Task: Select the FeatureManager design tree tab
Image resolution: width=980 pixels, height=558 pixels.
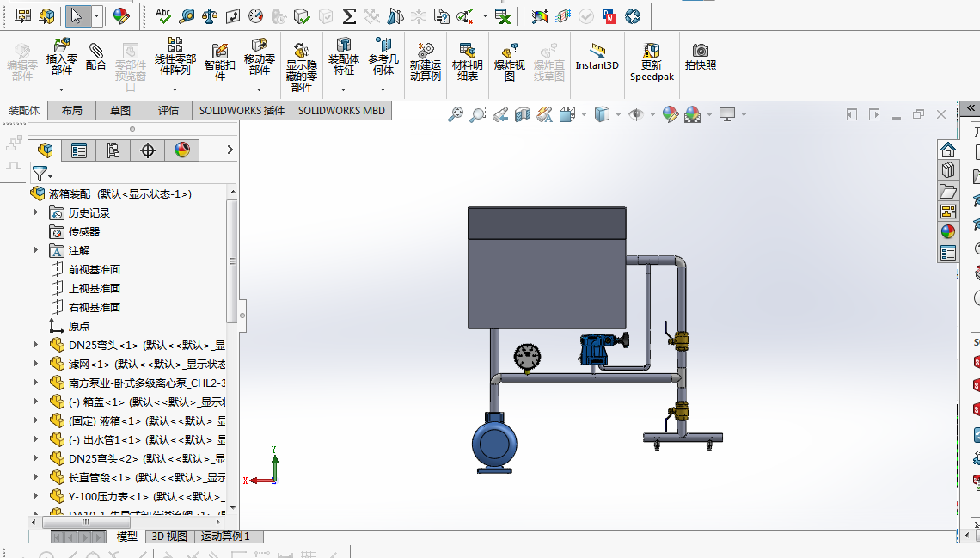Action: pyautogui.click(x=45, y=150)
